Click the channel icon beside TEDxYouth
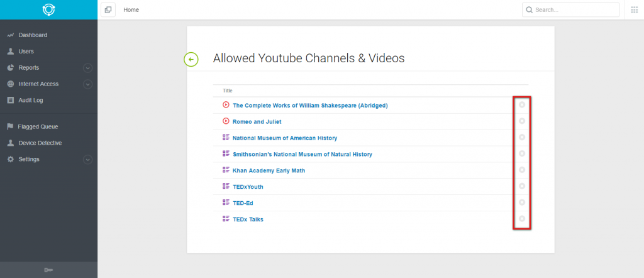The width and height of the screenshot is (644, 278). pyautogui.click(x=226, y=186)
